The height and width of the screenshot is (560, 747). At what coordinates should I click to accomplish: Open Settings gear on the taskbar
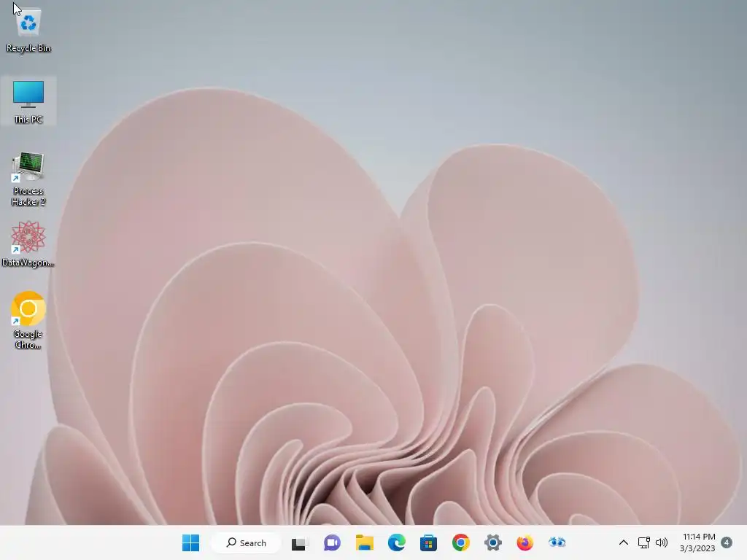pyautogui.click(x=493, y=542)
